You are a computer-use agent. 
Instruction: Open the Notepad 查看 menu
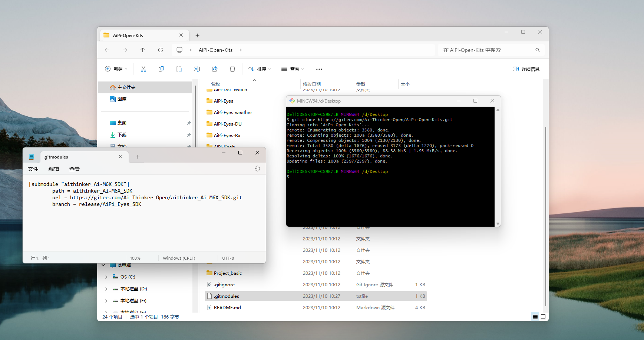75,169
